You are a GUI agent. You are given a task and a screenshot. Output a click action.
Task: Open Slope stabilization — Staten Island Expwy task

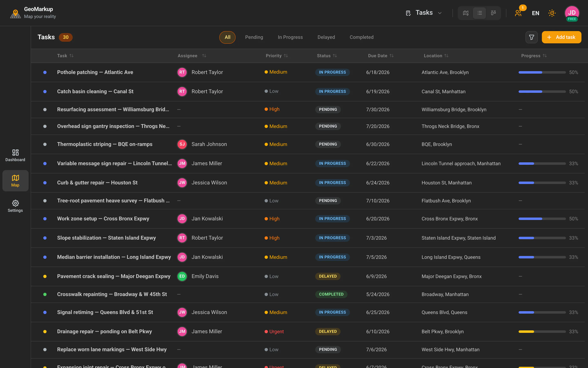pos(106,238)
